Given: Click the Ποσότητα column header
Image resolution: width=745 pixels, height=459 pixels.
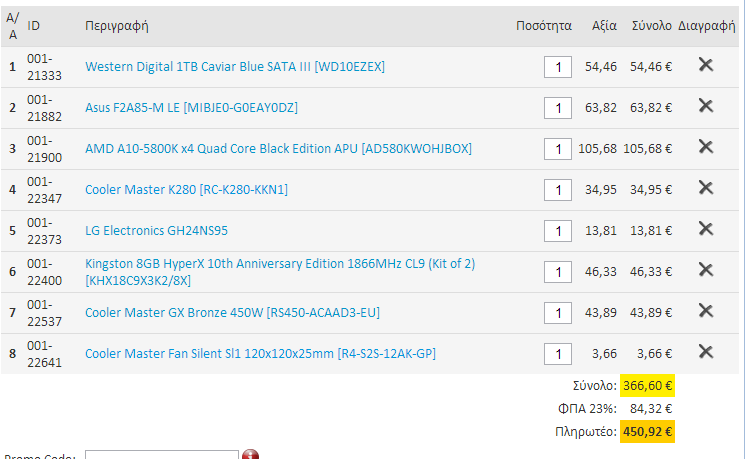Looking at the screenshot, I should (544, 26).
